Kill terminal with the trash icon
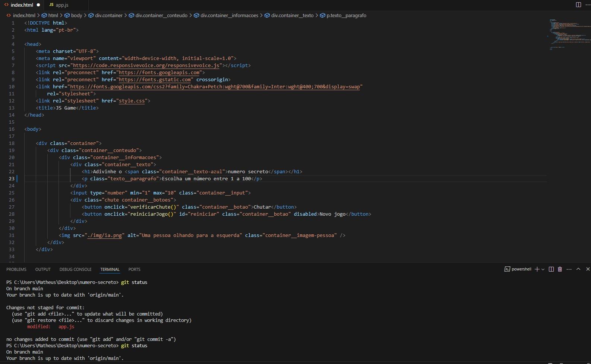This screenshot has width=591, height=364. click(560, 269)
